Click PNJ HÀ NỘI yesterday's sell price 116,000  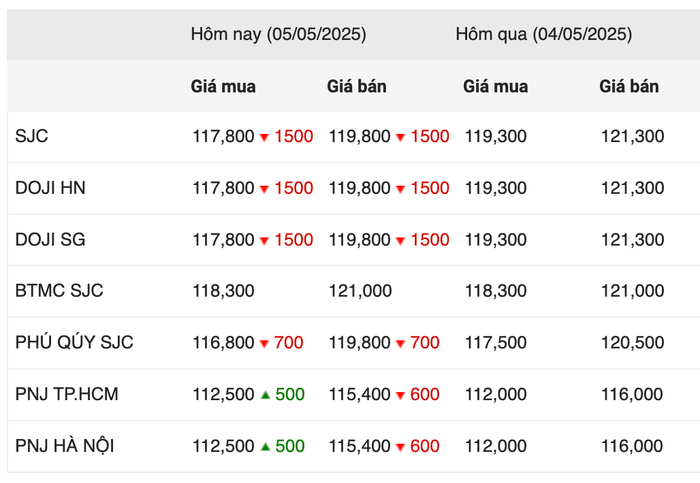pyautogui.click(x=632, y=446)
